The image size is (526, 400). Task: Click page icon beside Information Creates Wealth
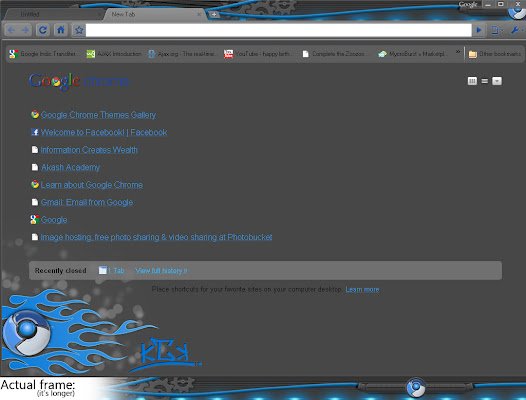[35, 150]
